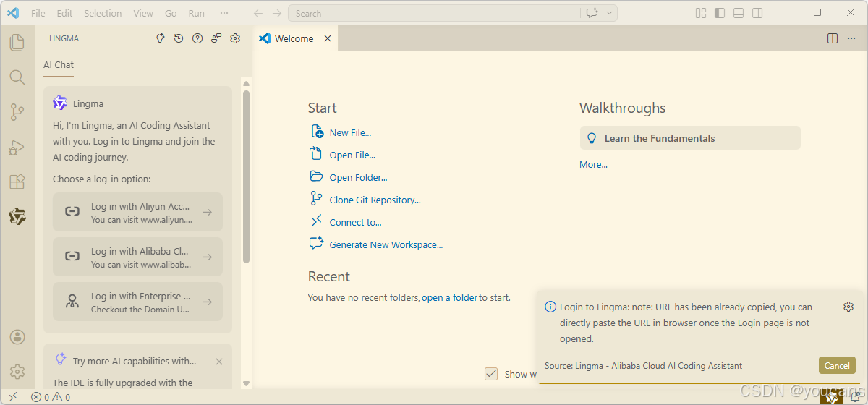This screenshot has width=868, height=405.
Task: Open the Go menu
Action: click(171, 13)
